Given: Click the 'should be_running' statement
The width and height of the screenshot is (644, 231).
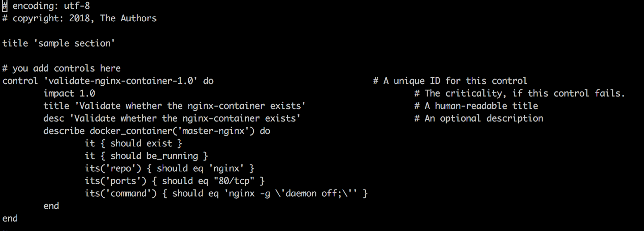Looking at the screenshot, I should coord(154,156).
